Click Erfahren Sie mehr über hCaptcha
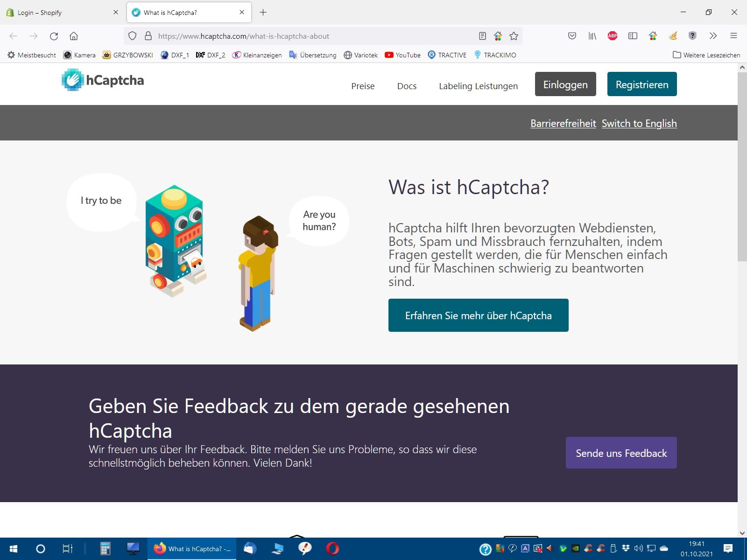 pyautogui.click(x=479, y=315)
